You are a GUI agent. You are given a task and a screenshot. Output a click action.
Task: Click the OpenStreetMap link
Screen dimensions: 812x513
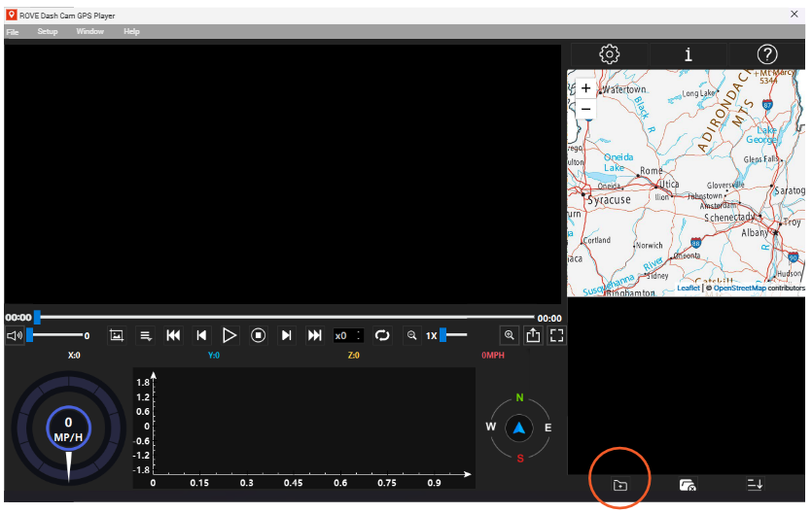(739, 289)
